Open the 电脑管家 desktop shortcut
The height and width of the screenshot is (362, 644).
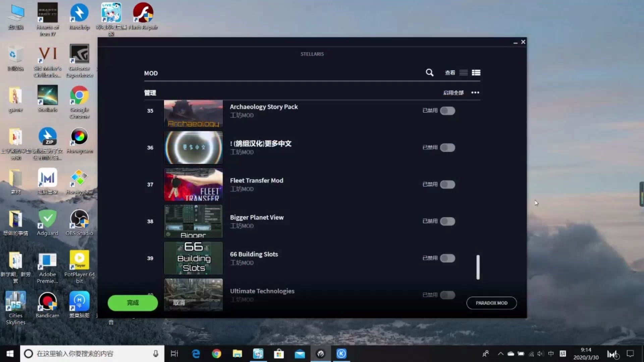[x=47, y=181]
